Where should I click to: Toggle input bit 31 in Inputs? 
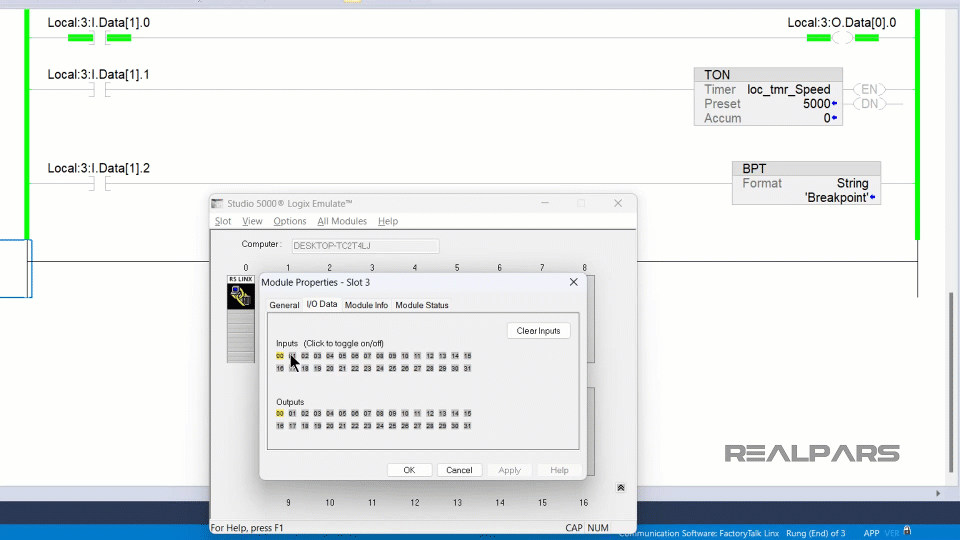point(467,369)
